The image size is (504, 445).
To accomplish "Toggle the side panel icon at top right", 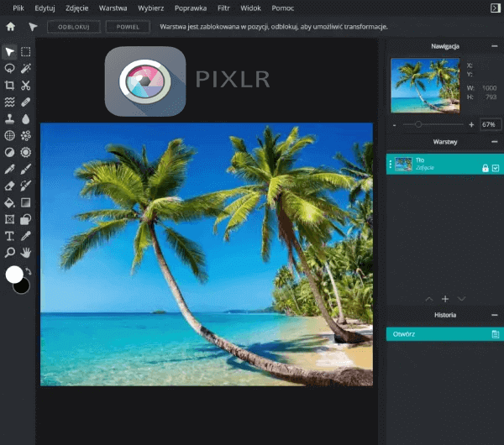I will [496, 8].
